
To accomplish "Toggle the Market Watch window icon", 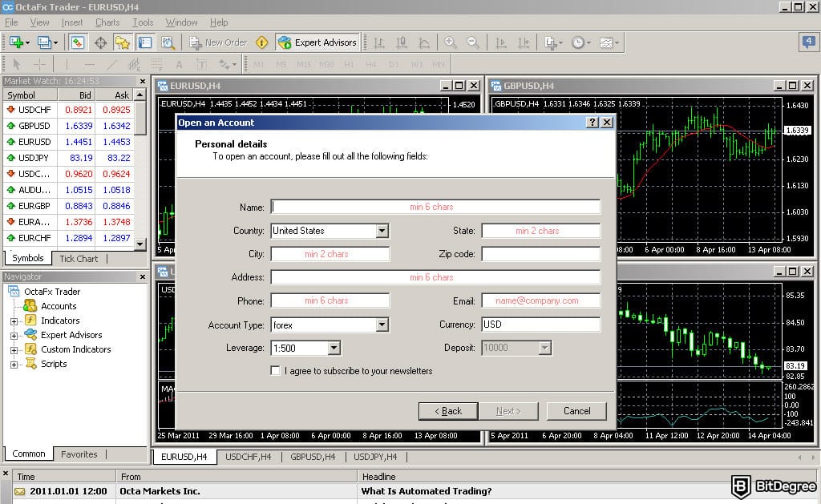I will (x=78, y=42).
